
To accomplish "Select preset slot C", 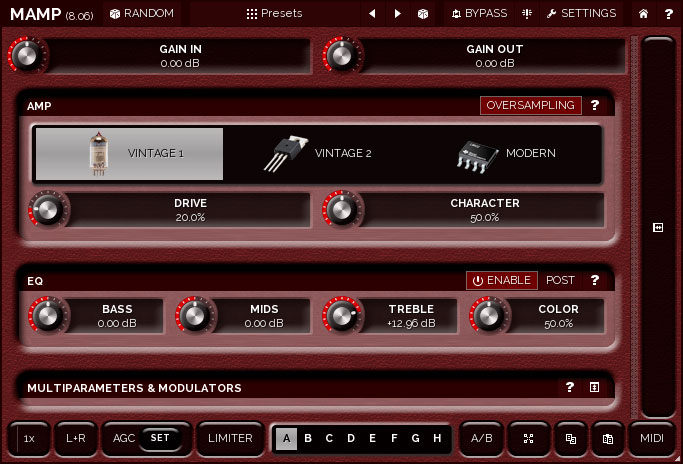I will pos(329,438).
